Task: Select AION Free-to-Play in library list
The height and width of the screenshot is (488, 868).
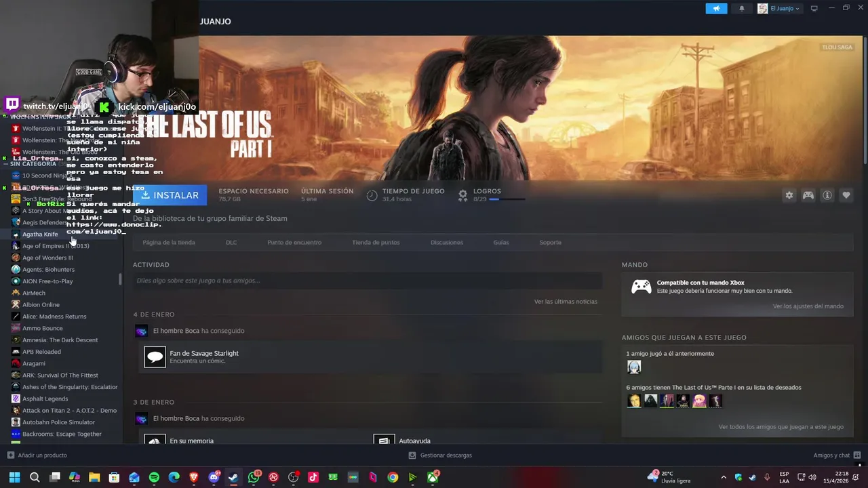Action: 47,281
